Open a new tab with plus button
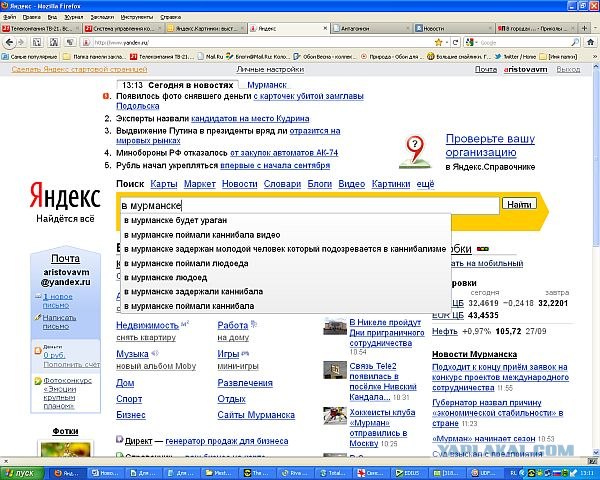Viewport: 600px width, 480px height. pyautogui.click(x=584, y=28)
